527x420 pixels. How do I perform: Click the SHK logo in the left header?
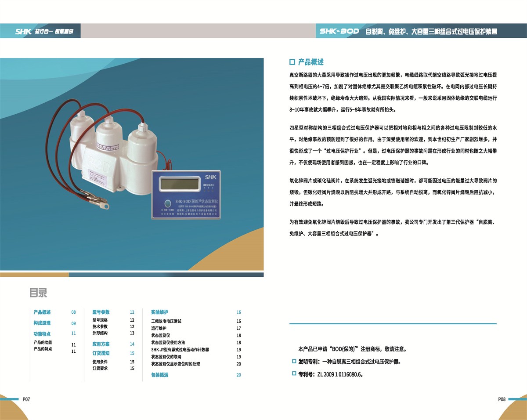pos(23,32)
